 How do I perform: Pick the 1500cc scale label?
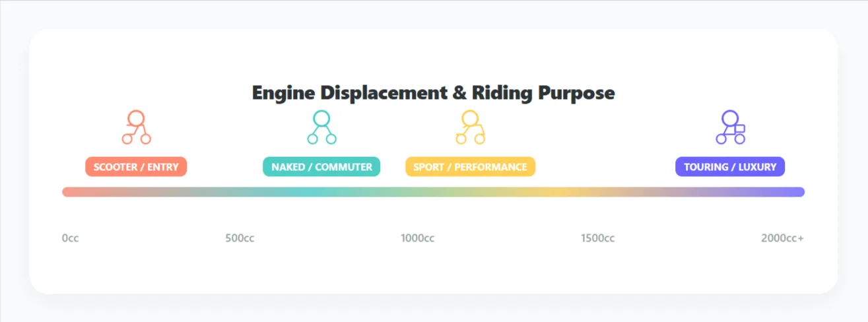pyautogui.click(x=597, y=238)
